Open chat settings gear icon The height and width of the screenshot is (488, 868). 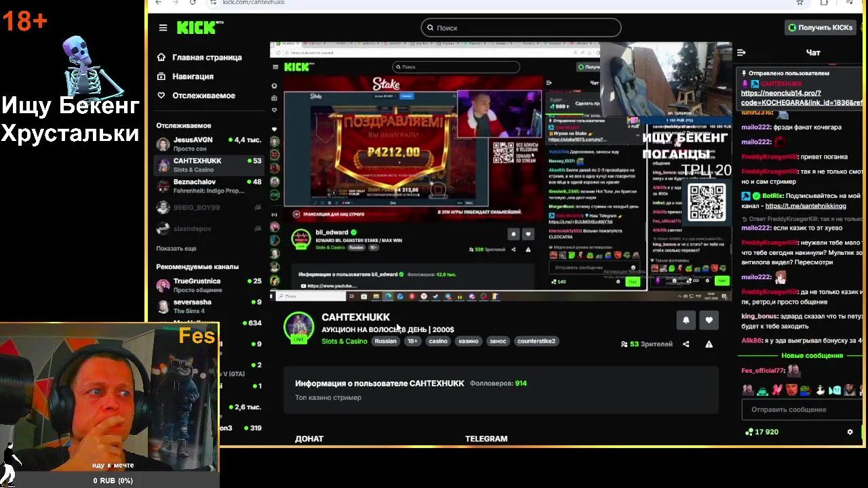tap(850, 432)
